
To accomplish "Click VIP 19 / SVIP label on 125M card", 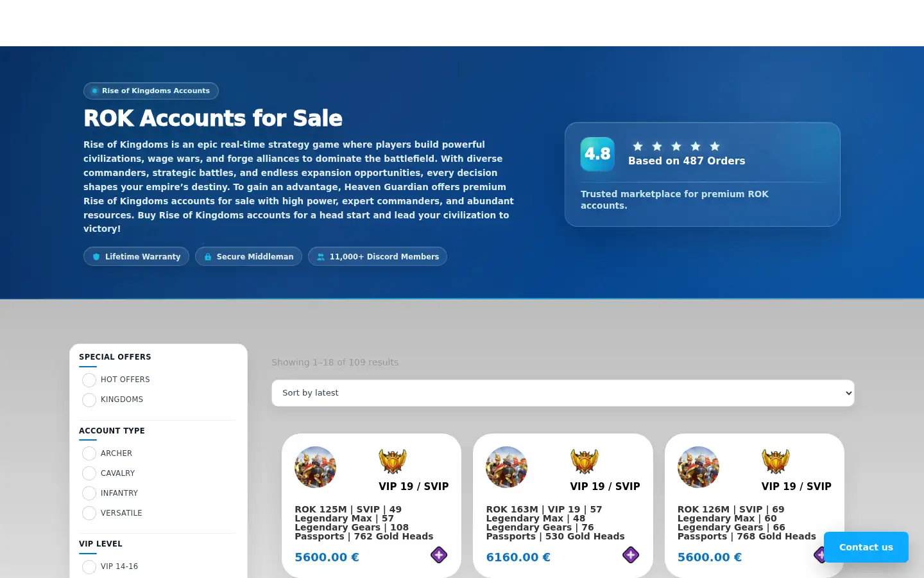I will (414, 487).
